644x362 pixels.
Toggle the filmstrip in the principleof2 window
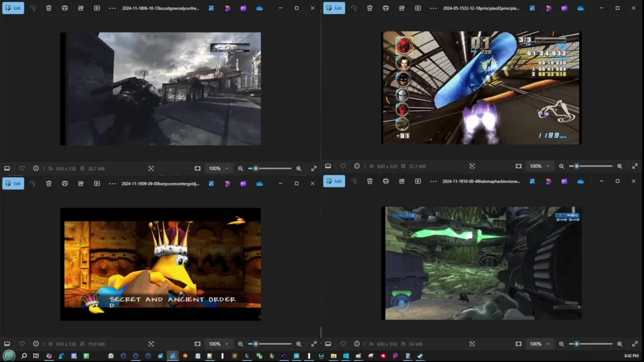click(328, 166)
